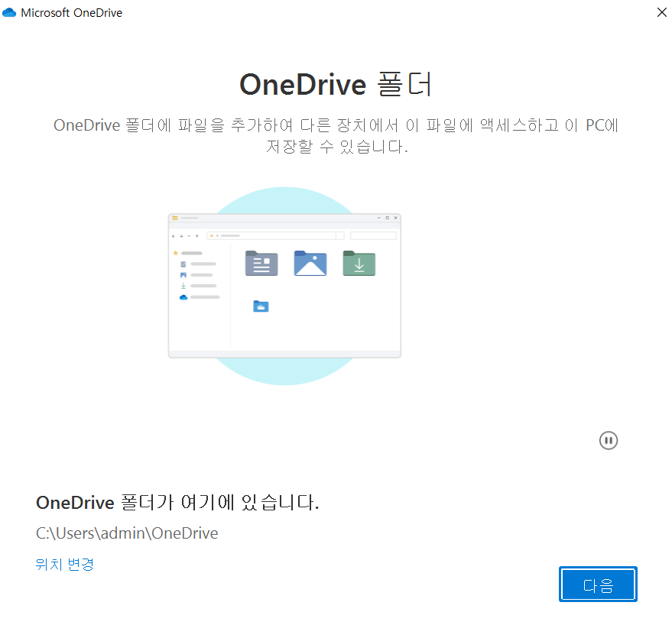
Task: Click the up arrow navigation icon
Action: (196, 235)
